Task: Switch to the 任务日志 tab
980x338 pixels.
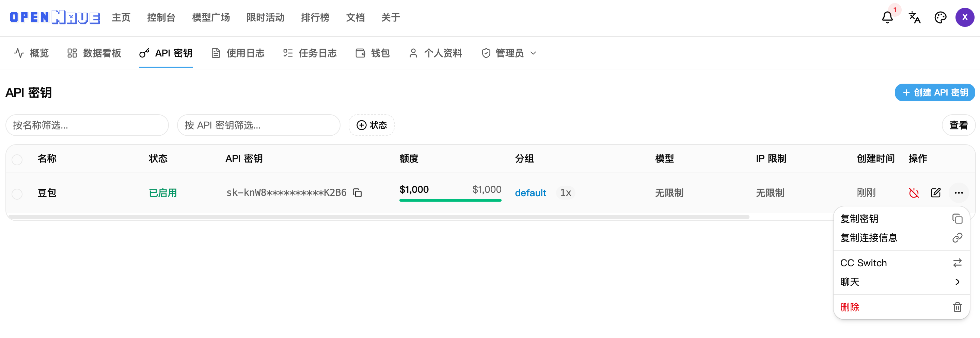Action: click(310, 53)
